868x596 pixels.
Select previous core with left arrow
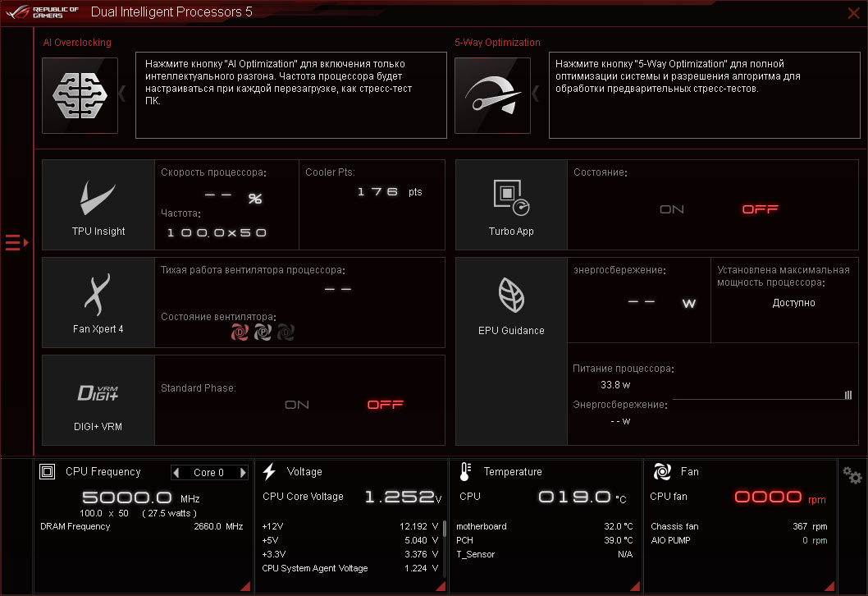click(x=176, y=473)
